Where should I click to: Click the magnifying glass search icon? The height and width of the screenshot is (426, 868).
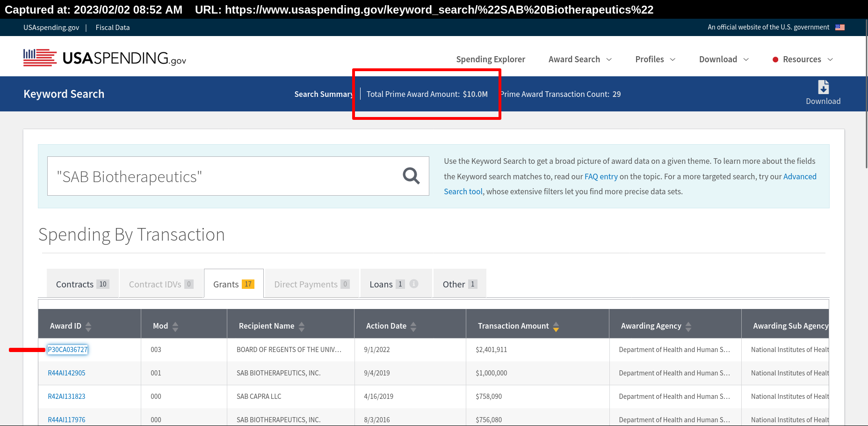click(411, 176)
